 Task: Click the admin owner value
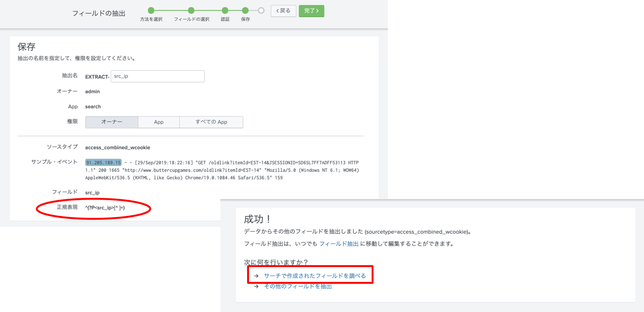[93, 91]
